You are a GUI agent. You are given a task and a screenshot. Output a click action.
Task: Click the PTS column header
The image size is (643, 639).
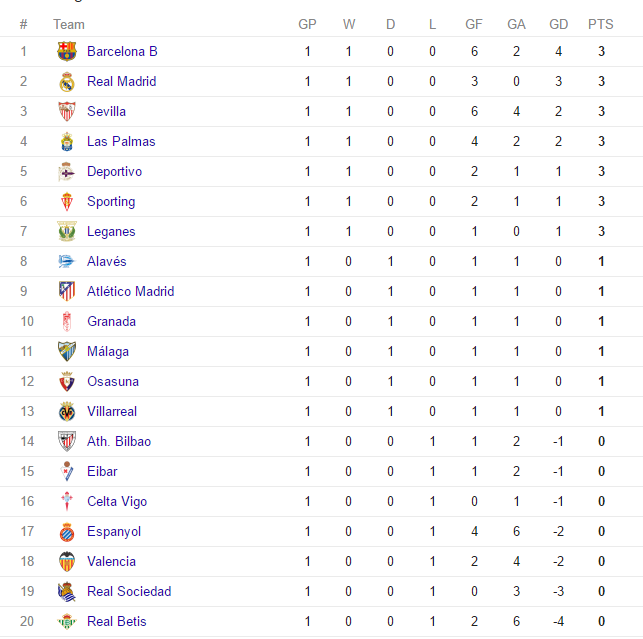click(x=601, y=24)
